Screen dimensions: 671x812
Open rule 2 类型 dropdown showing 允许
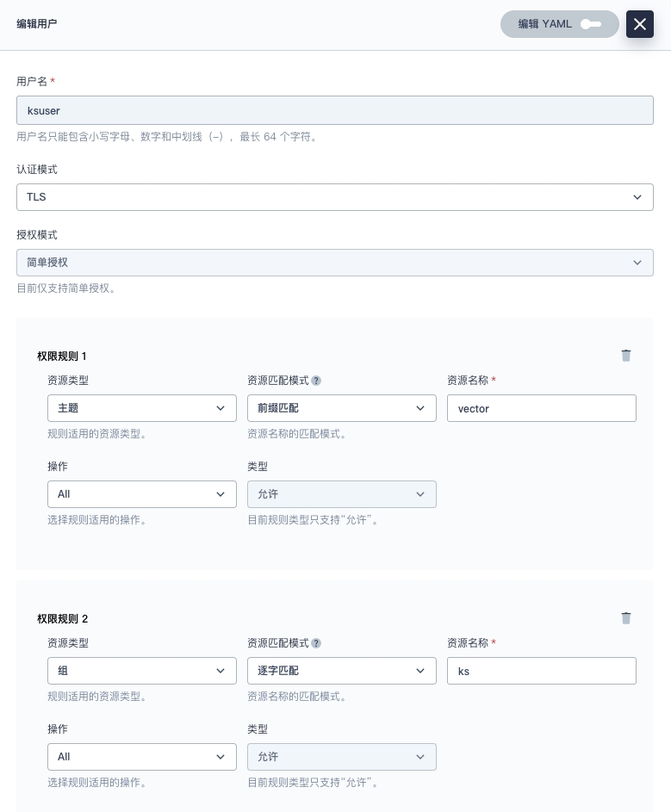coord(341,757)
